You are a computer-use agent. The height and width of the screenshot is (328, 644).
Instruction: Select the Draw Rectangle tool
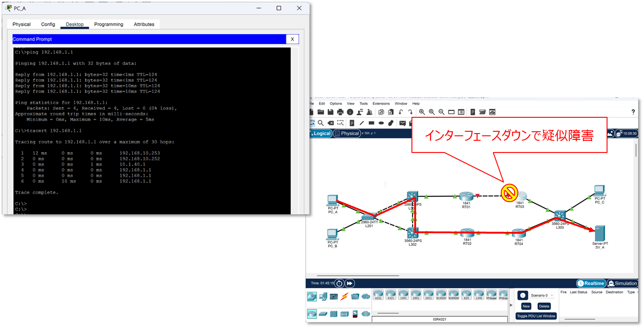coord(371,123)
